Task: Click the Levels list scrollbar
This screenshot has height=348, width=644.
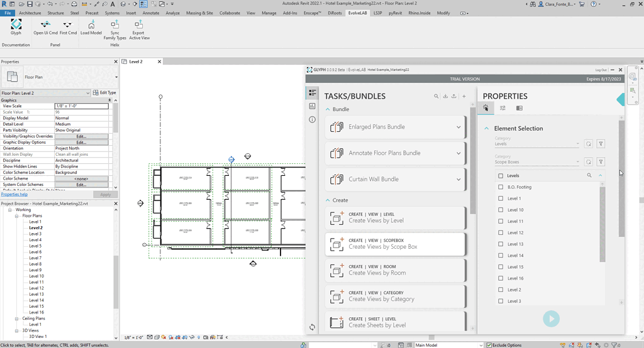Action: click(x=602, y=224)
